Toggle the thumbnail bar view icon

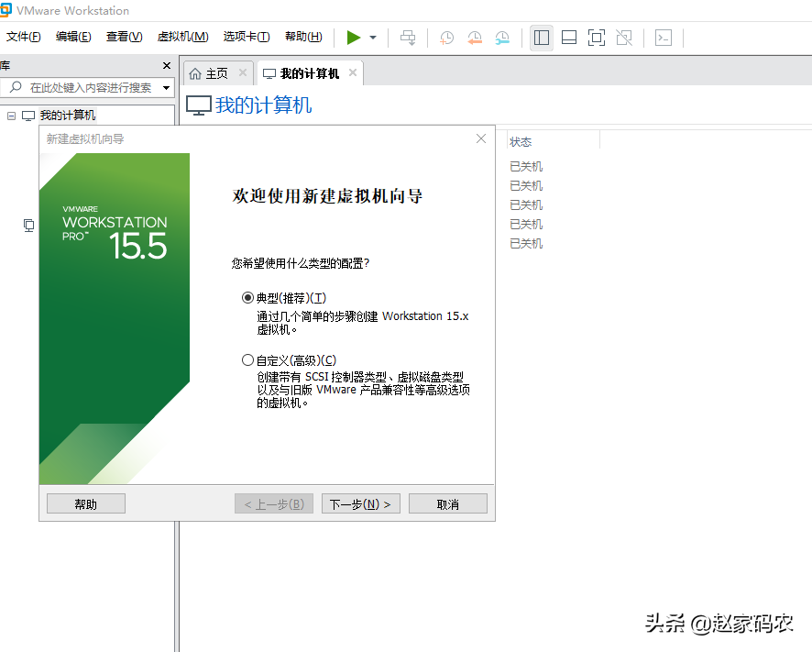pyautogui.click(x=569, y=38)
